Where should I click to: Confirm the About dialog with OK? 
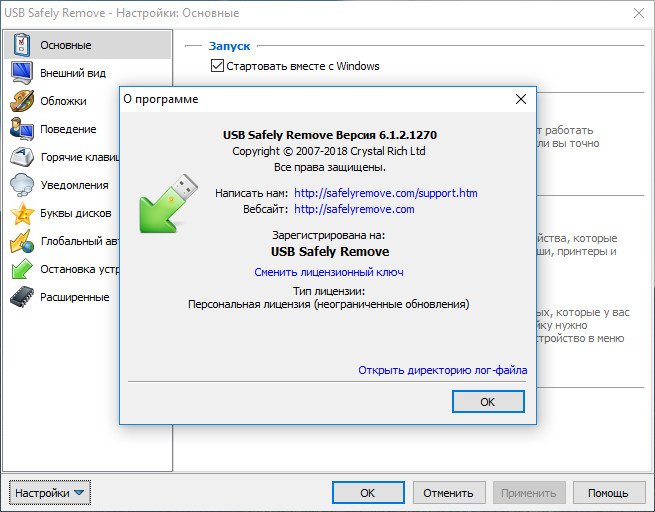tap(488, 402)
